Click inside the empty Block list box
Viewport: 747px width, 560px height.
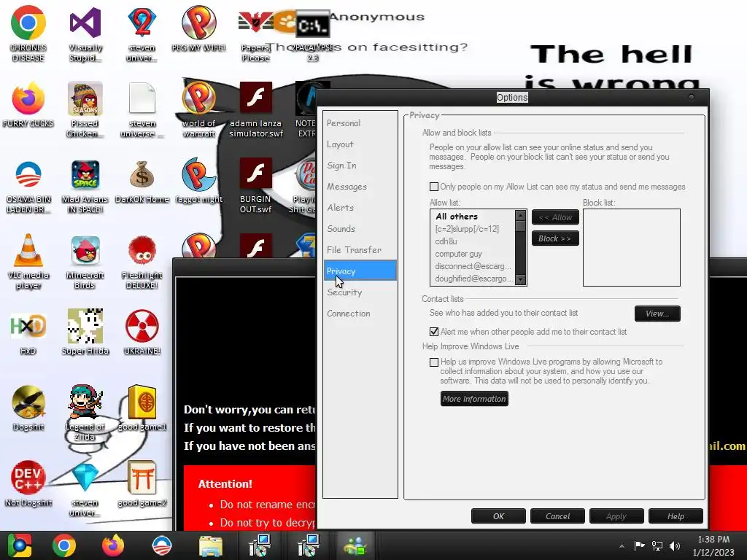(x=631, y=248)
